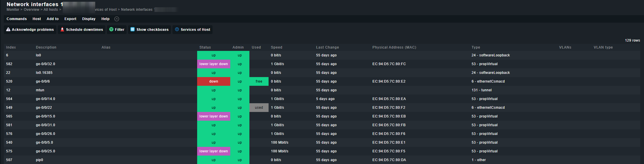
Task: Sort by the Last Change column header
Action: pos(327,47)
